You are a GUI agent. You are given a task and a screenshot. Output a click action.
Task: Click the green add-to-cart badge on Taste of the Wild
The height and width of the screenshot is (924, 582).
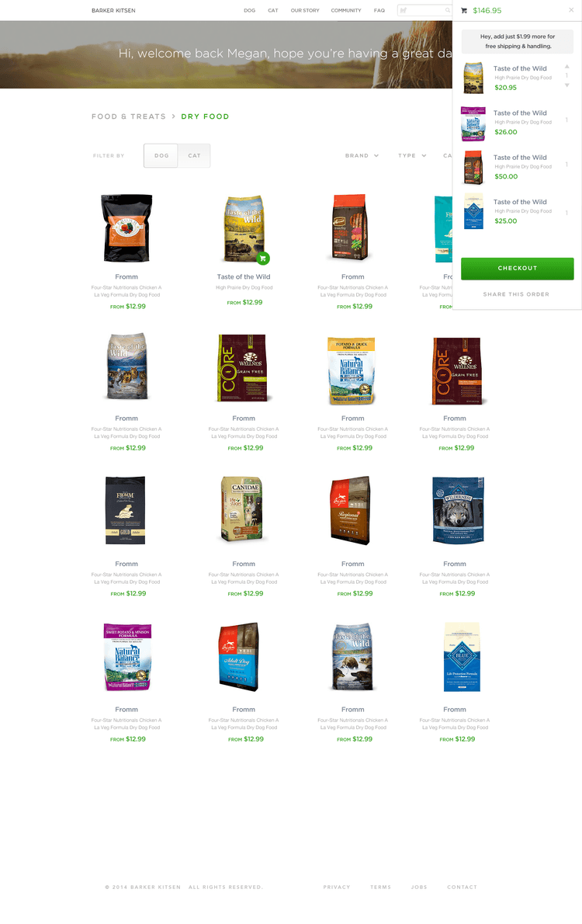click(x=263, y=258)
